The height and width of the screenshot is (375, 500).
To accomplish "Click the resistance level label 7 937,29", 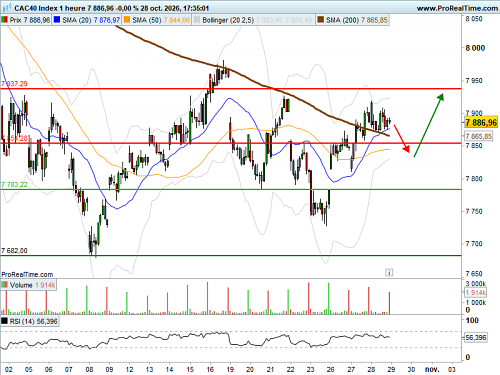I will pyautogui.click(x=14, y=84).
